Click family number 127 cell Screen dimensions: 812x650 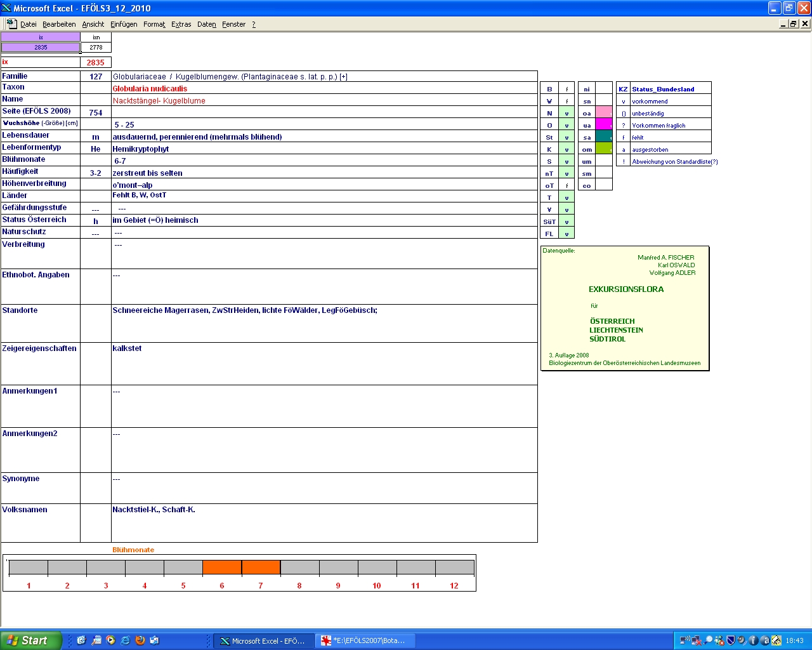tap(96, 77)
